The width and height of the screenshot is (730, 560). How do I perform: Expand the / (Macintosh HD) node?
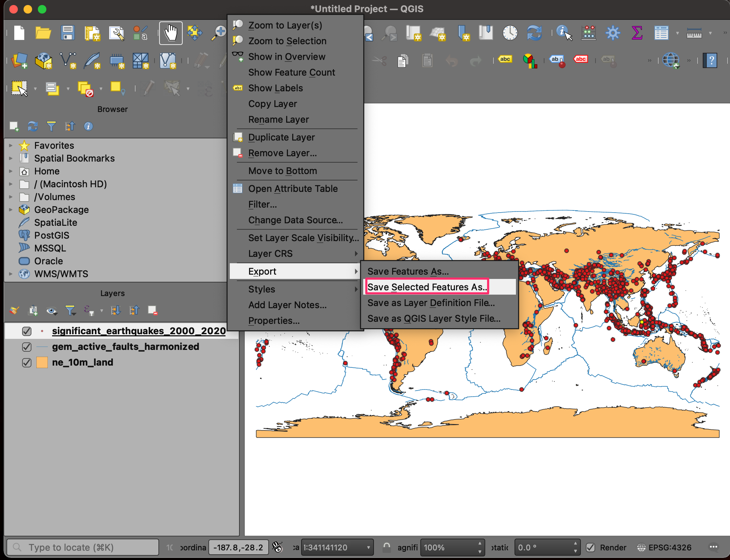pyautogui.click(x=11, y=184)
